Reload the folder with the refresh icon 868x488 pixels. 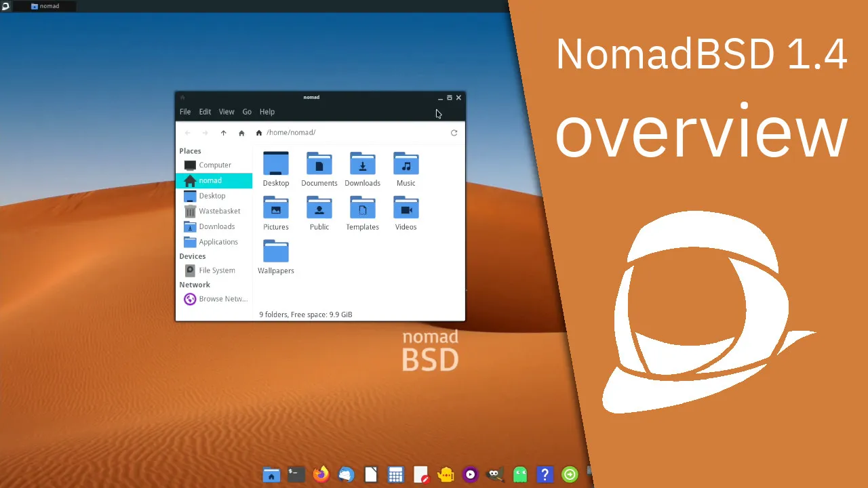coord(454,133)
